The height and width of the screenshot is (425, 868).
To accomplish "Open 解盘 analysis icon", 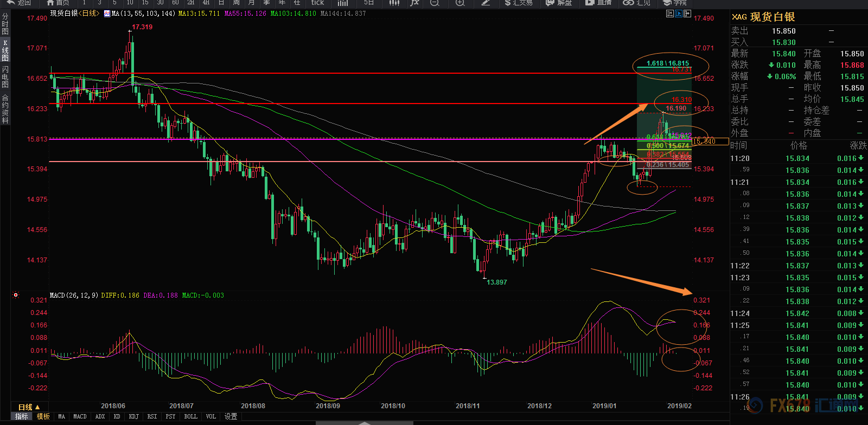I will click(x=559, y=3).
